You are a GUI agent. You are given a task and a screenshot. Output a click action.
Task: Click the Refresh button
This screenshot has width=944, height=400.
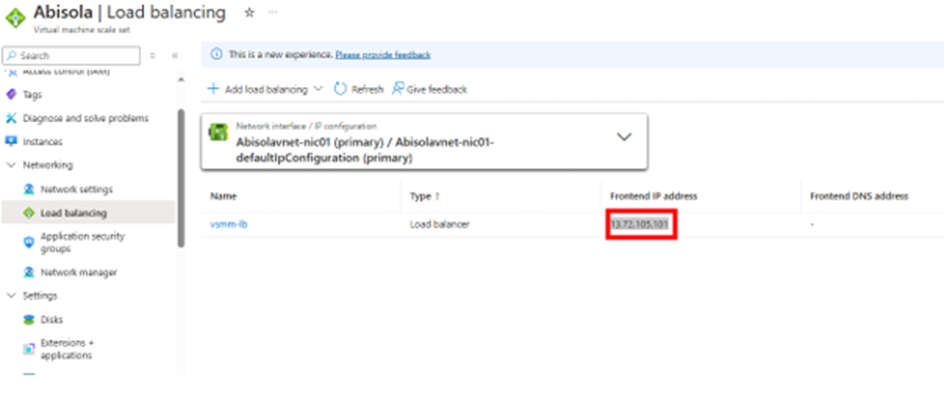[x=358, y=89]
